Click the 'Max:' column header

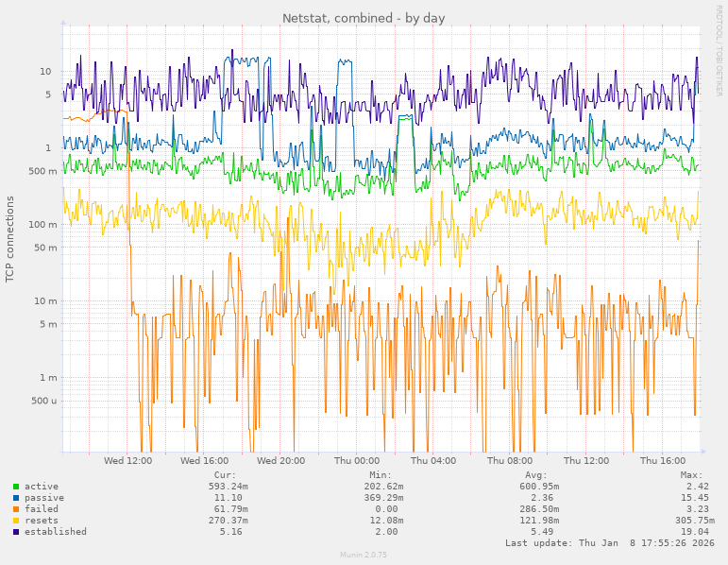tap(692, 475)
